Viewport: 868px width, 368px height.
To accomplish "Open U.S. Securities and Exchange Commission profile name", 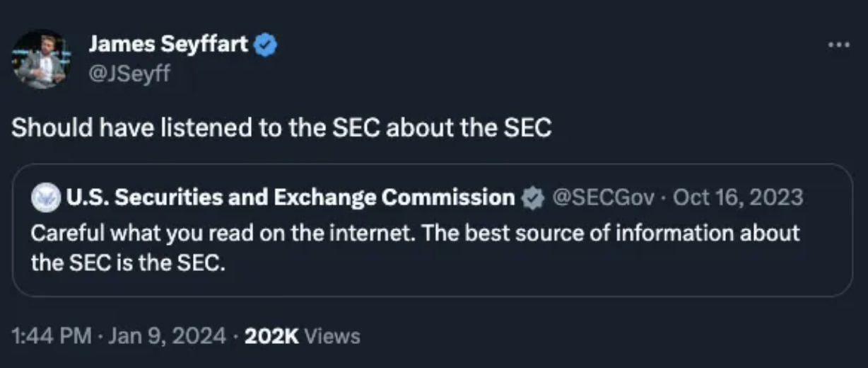I will (290, 197).
